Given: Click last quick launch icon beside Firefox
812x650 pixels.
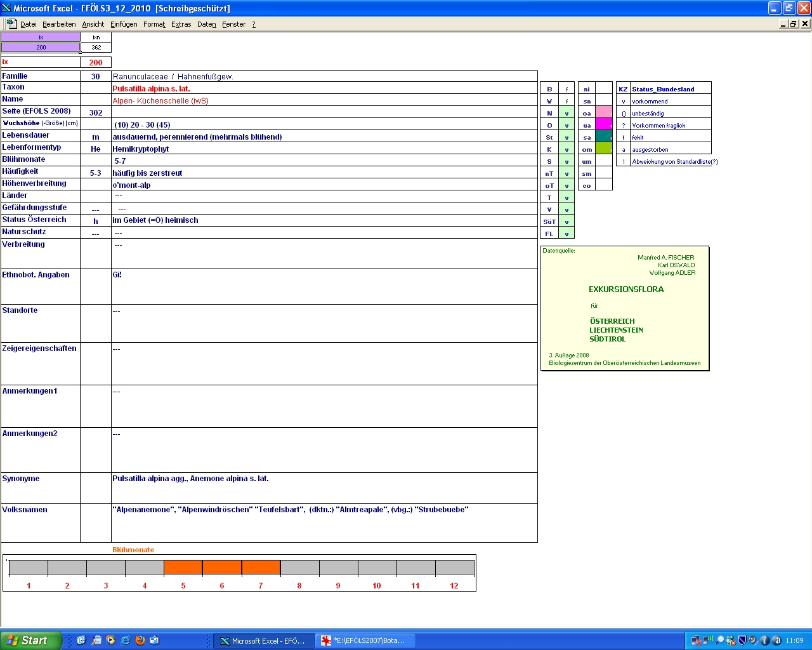Looking at the screenshot, I should pyautogui.click(x=154, y=640).
